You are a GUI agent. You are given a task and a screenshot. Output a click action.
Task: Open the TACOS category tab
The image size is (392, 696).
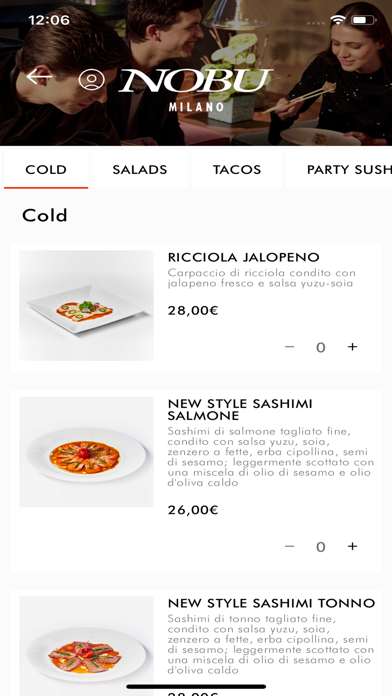click(237, 170)
